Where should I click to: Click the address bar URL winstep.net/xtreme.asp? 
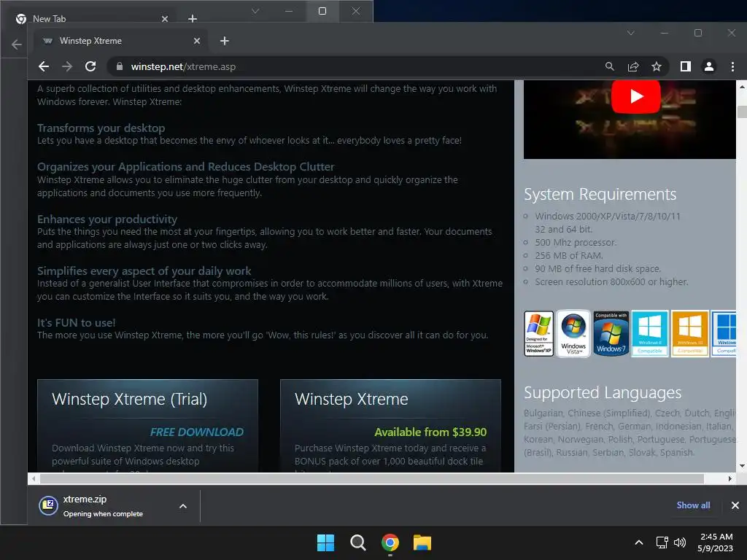point(183,66)
